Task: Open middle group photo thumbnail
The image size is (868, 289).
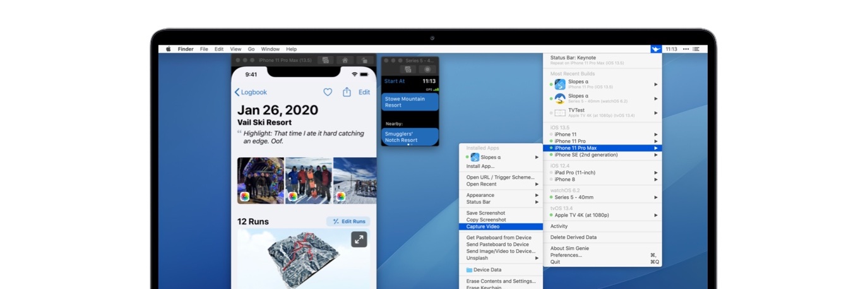Action: pyautogui.click(x=308, y=180)
